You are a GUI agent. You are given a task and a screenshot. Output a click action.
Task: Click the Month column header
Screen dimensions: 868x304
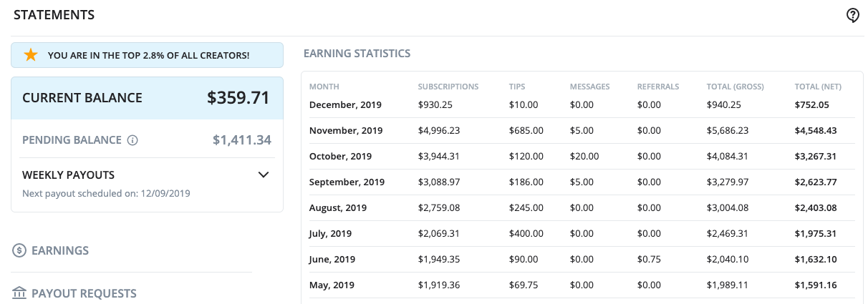323,87
